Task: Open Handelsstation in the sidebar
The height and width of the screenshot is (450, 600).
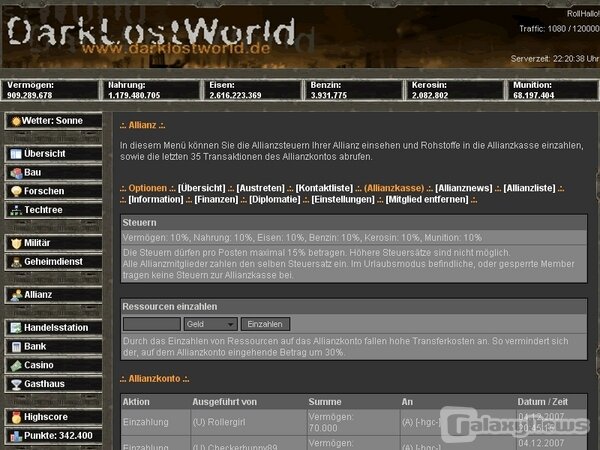Action: pyautogui.click(x=54, y=328)
